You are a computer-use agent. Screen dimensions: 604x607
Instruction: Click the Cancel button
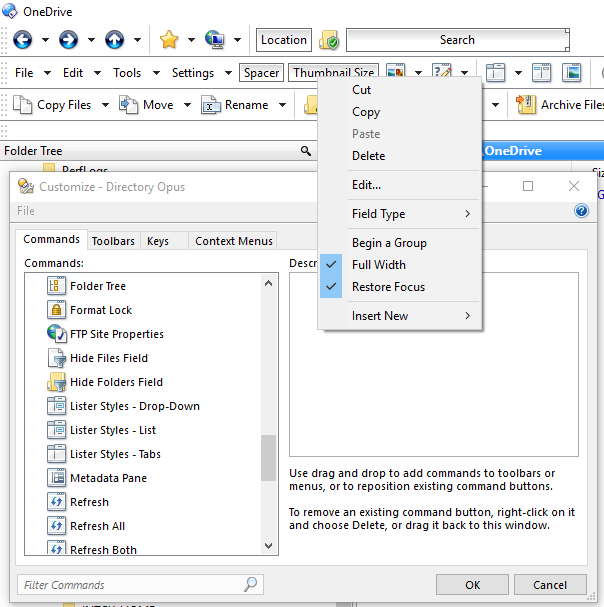[x=550, y=585]
